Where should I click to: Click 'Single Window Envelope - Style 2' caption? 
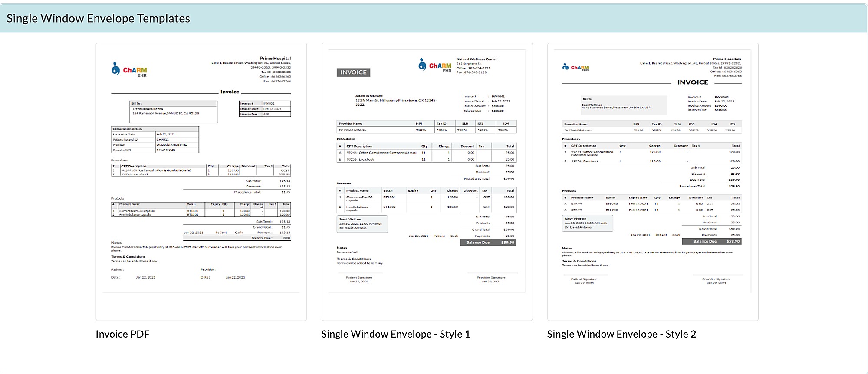point(621,334)
